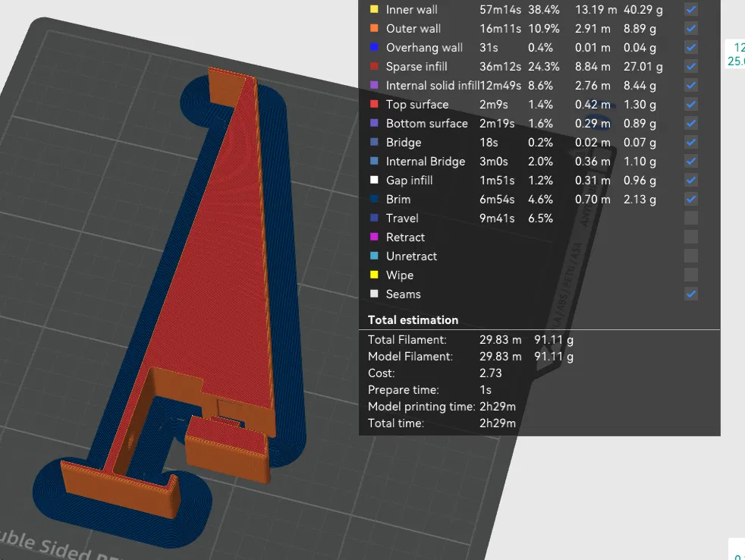
Task: Select the Internal Bridge row label
Action: pos(426,162)
